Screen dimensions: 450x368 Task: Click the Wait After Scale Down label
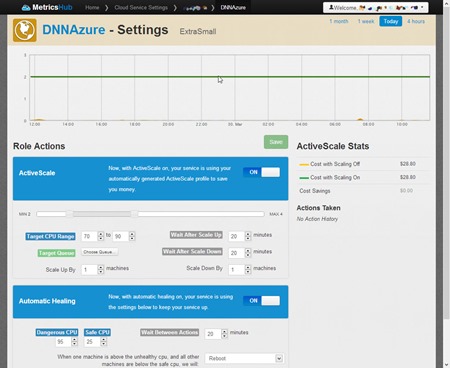pyautogui.click(x=192, y=251)
